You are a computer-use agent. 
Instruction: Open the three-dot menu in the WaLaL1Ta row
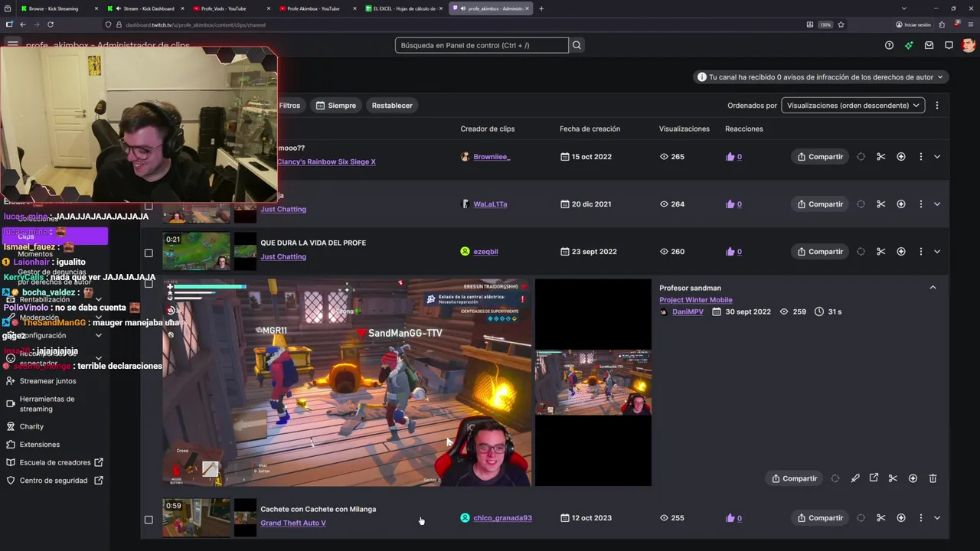pos(920,204)
